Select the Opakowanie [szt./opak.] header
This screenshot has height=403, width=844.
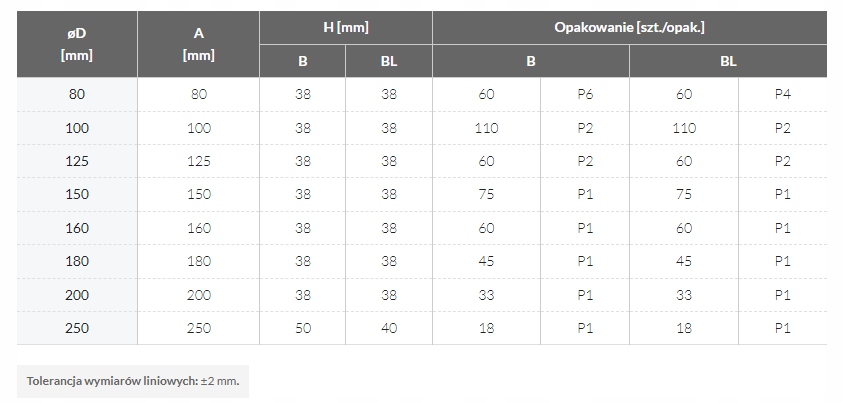tap(629, 27)
